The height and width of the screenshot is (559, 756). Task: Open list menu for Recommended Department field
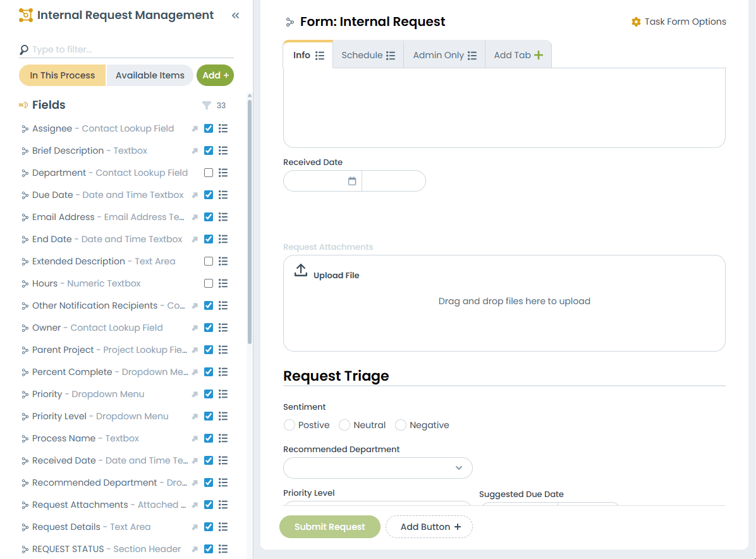pyautogui.click(x=223, y=482)
